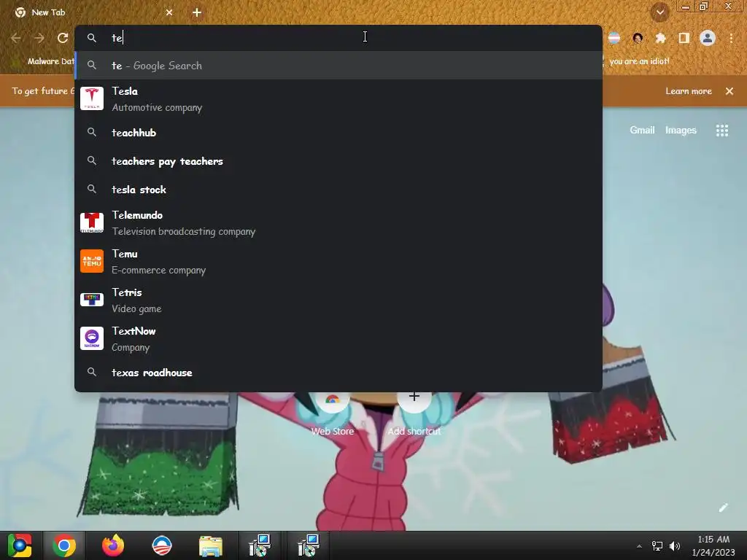The width and height of the screenshot is (747, 560).
Task: Open Chrome's three-dot menu
Action: 731,38
